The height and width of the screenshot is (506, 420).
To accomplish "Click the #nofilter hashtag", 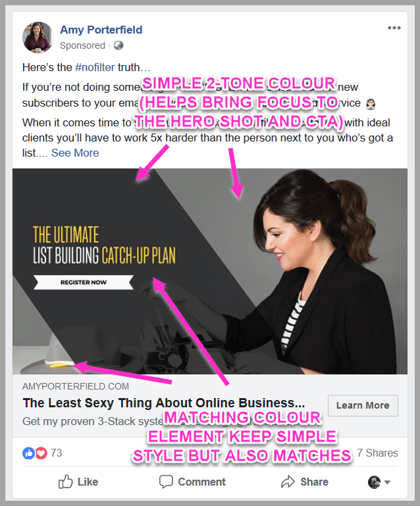I will pyautogui.click(x=95, y=67).
